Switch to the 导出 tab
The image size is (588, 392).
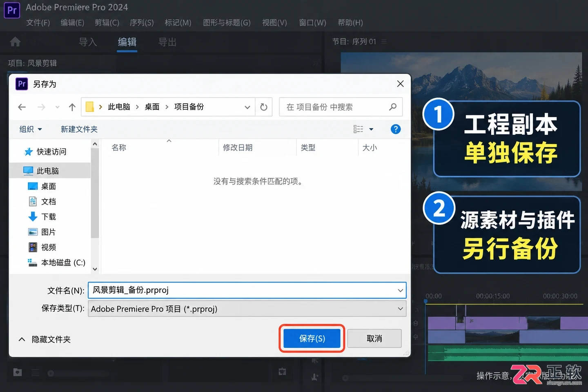click(x=167, y=42)
